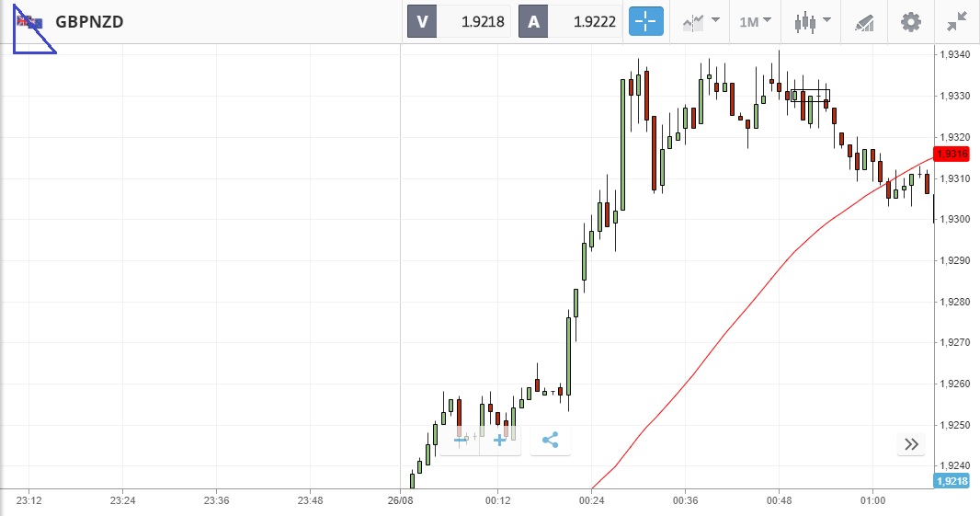The height and width of the screenshot is (516, 980).
Task: Open the compare instruments dropdown
Action: (x=701, y=21)
